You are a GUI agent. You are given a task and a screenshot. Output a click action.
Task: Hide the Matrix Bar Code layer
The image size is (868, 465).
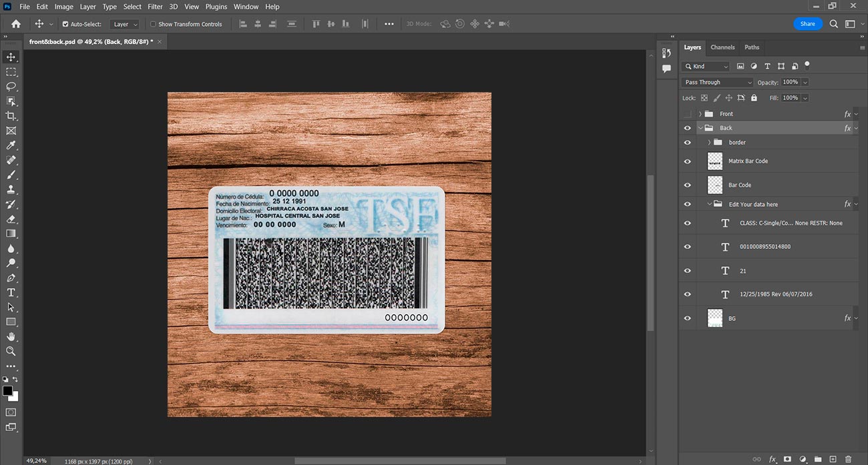[x=688, y=161]
